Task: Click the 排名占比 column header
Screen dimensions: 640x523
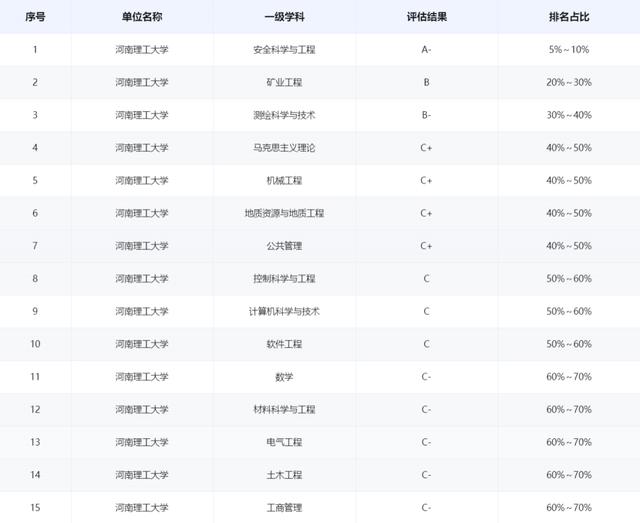Action: tap(569, 17)
